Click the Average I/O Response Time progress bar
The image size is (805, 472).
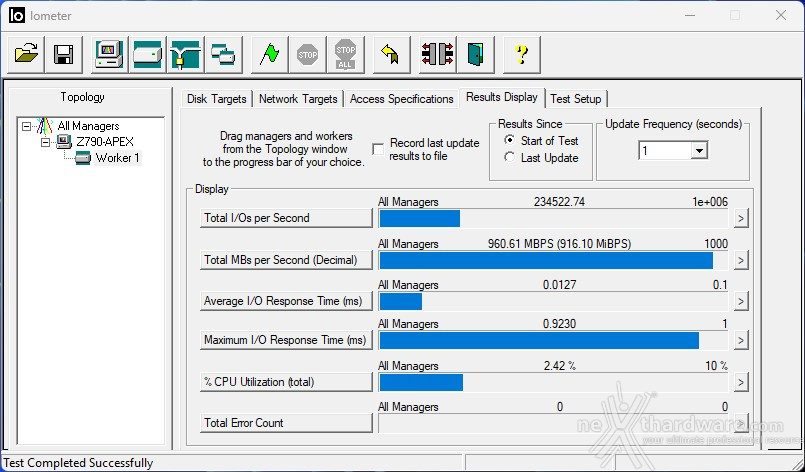coord(553,301)
